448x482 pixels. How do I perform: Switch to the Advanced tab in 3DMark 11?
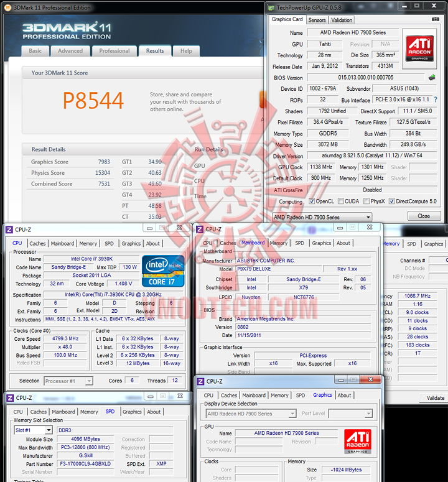pyautogui.click(x=70, y=51)
